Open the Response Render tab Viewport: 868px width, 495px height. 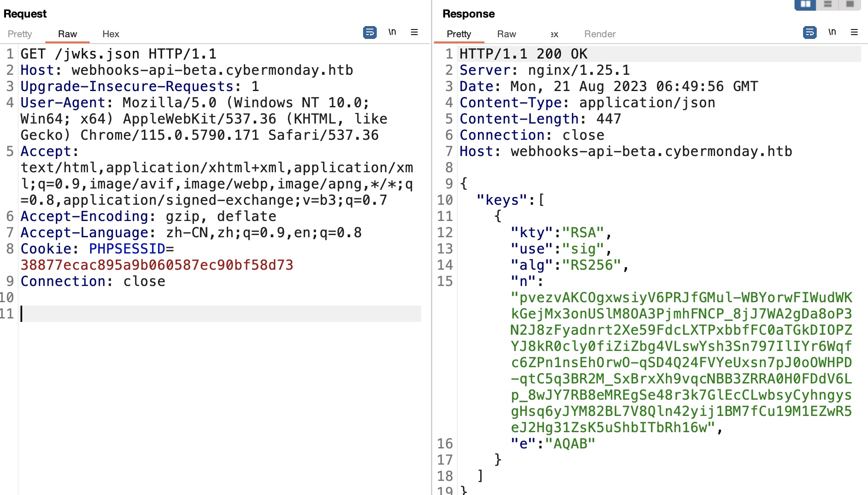(x=600, y=34)
